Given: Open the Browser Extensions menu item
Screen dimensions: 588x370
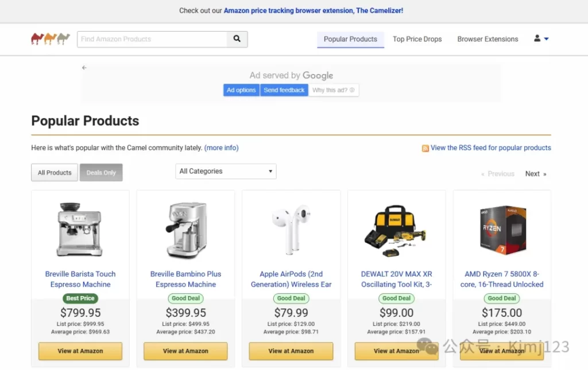Looking at the screenshot, I should click(488, 39).
